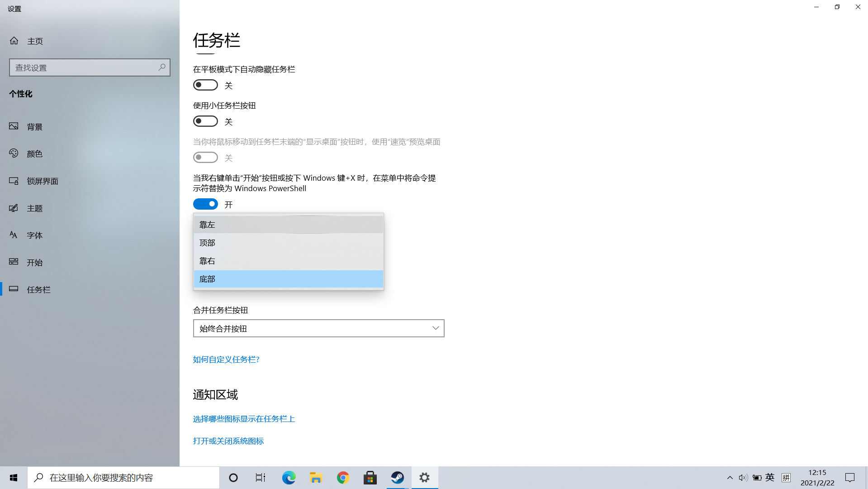Choose 顶部 from the position list
This screenshot has height=489, width=868.
[288, 243]
